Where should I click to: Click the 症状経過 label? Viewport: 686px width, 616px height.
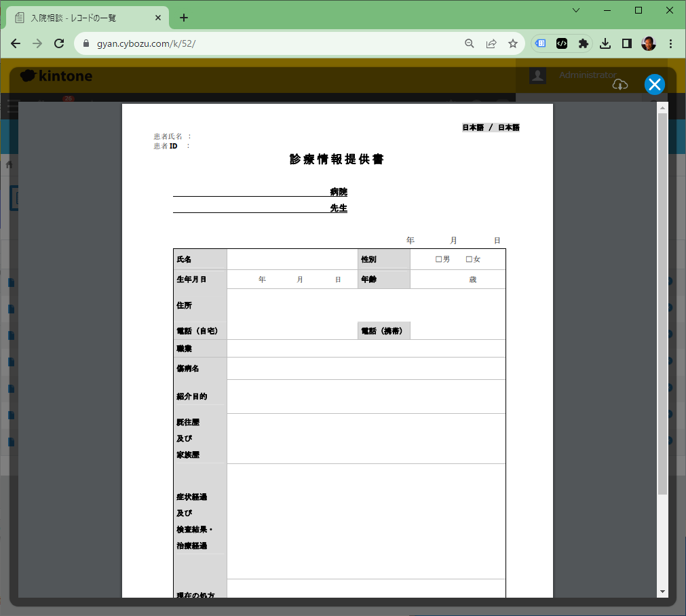pos(191,497)
